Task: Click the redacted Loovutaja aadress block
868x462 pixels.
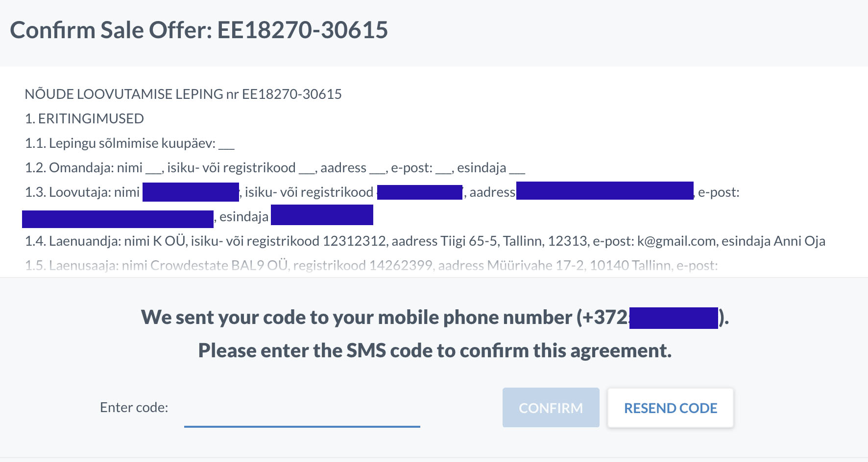Action: pyautogui.click(x=605, y=190)
